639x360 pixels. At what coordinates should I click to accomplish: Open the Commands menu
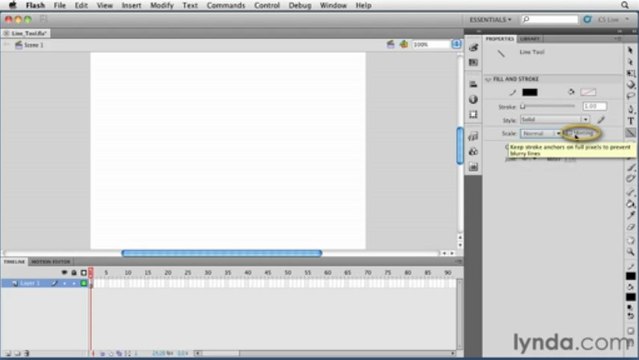(226, 5)
